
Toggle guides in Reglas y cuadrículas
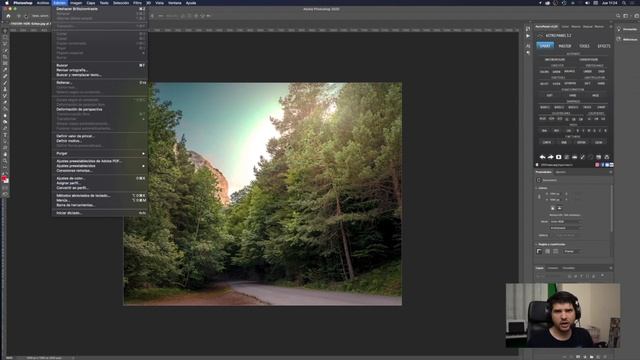click(x=556, y=251)
